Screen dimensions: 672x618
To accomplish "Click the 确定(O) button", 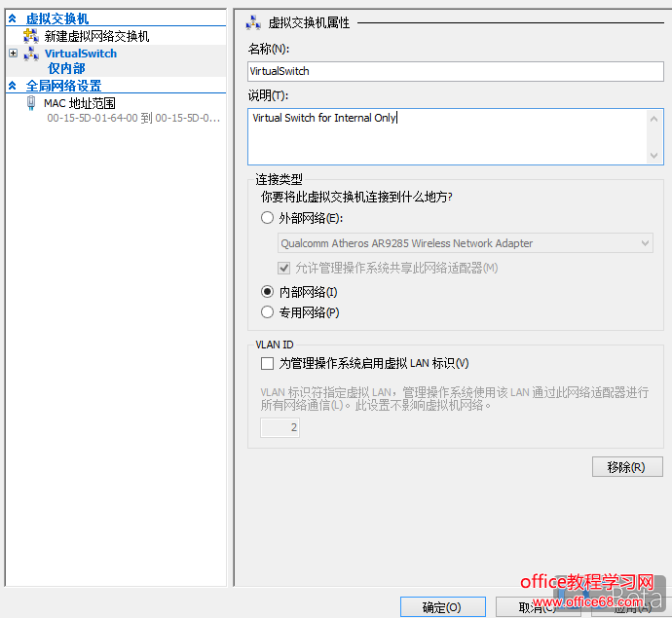I will click(x=443, y=607).
